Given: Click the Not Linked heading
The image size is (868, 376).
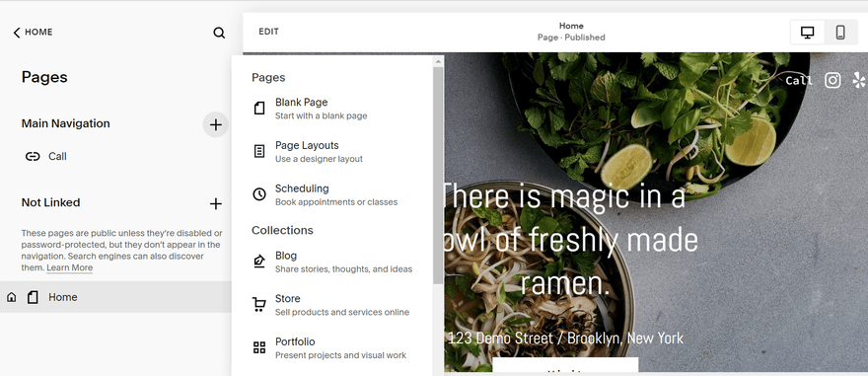Looking at the screenshot, I should tap(51, 202).
